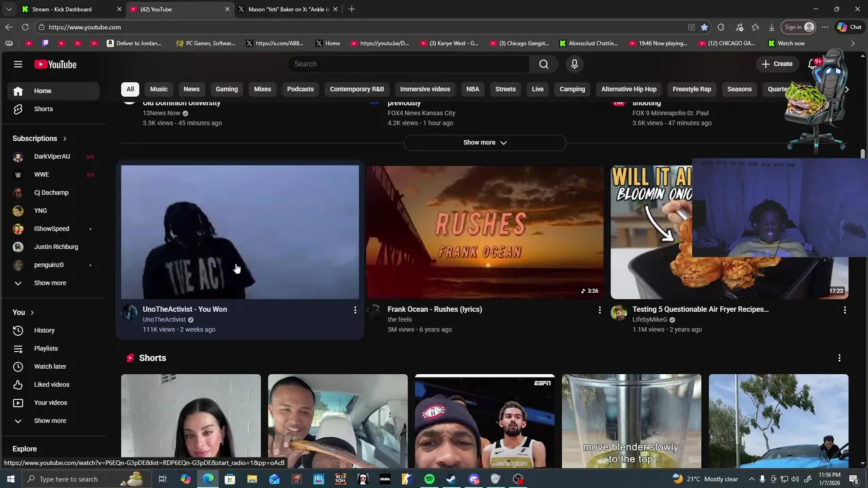Open IShowSpeed subscription channel
868x488 pixels.
(x=54, y=228)
